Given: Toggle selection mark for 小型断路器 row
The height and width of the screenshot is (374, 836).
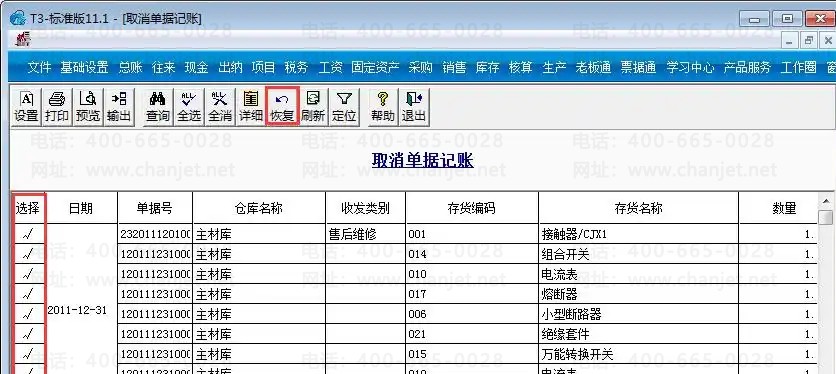Looking at the screenshot, I should pyautogui.click(x=28, y=314).
